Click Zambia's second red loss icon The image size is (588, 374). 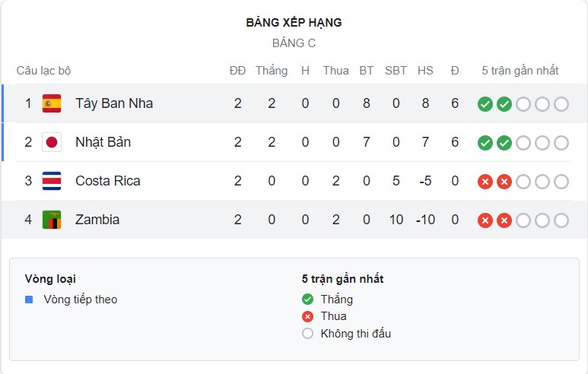tap(504, 220)
